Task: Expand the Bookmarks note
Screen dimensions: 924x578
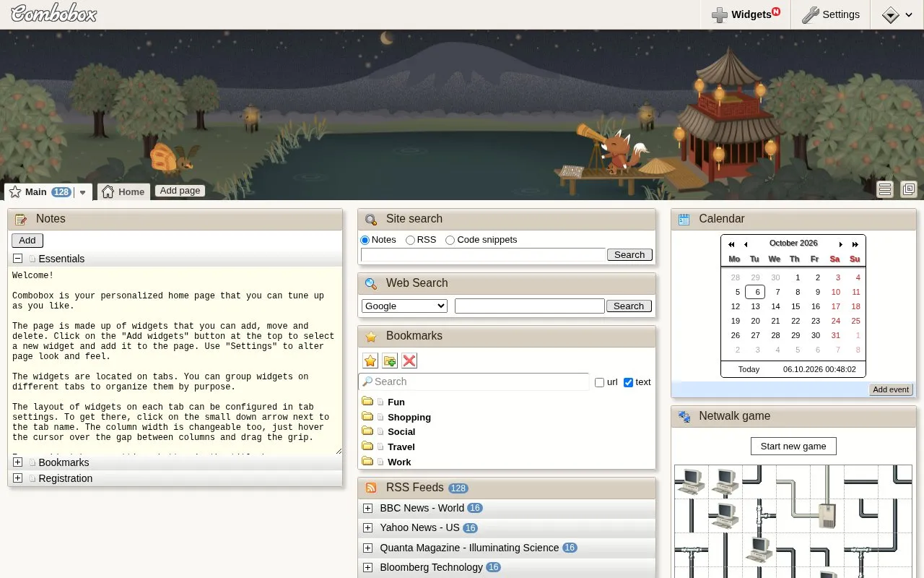Action: point(17,462)
